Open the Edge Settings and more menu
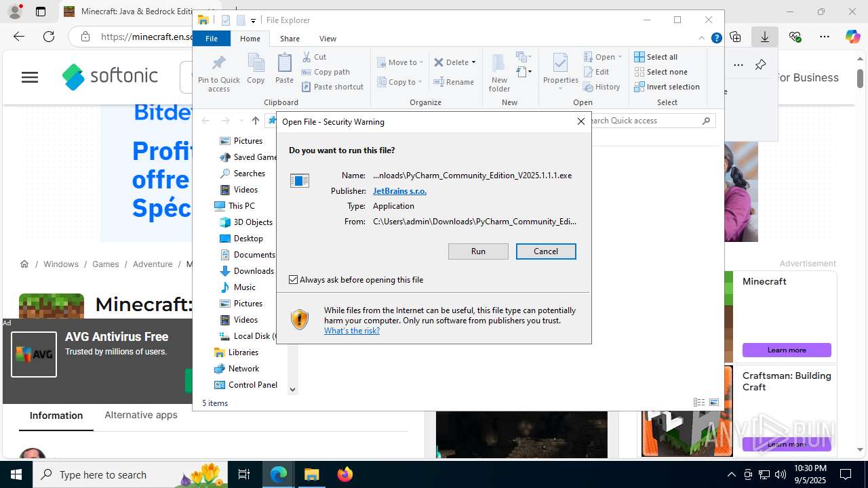Image resolution: width=868 pixels, height=488 pixels. coord(825,37)
